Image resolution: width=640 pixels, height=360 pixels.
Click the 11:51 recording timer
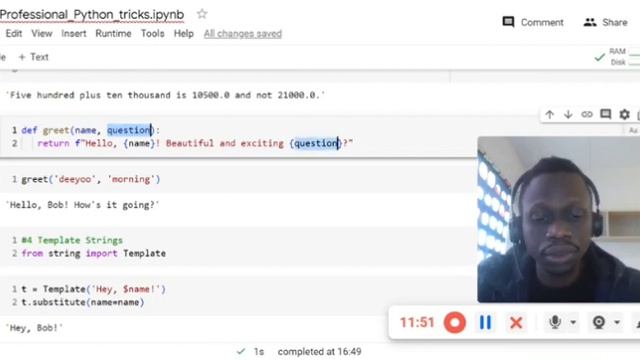point(417,322)
